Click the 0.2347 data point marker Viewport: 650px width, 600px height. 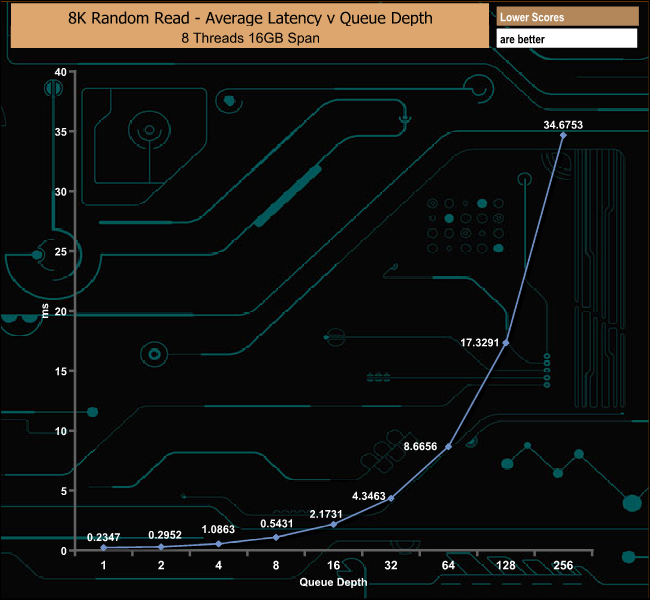coord(104,548)
